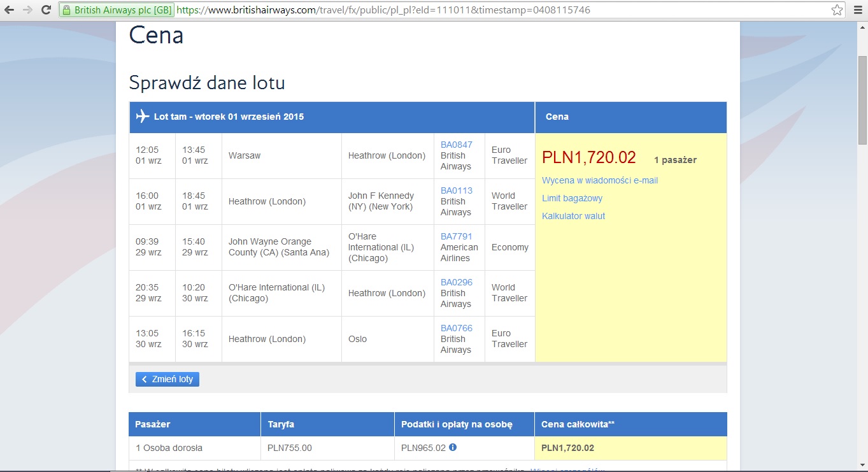
Task: Click the browser forward arrow
Action: 27,10
